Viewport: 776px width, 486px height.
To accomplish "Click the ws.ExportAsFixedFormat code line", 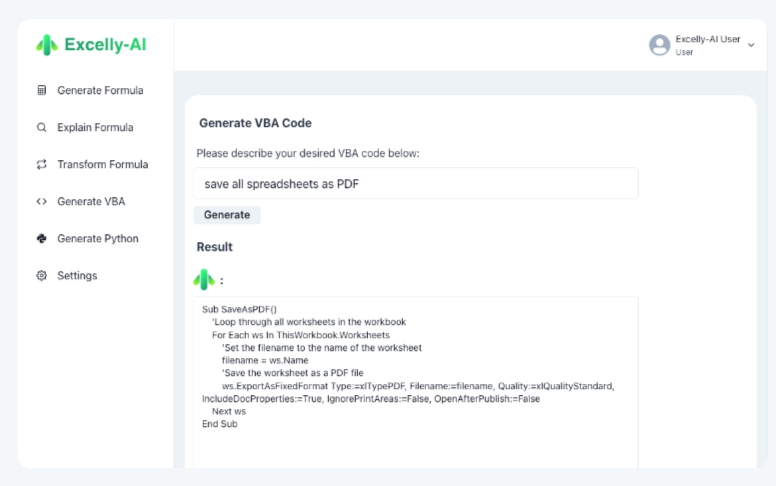I will (408, 392).
